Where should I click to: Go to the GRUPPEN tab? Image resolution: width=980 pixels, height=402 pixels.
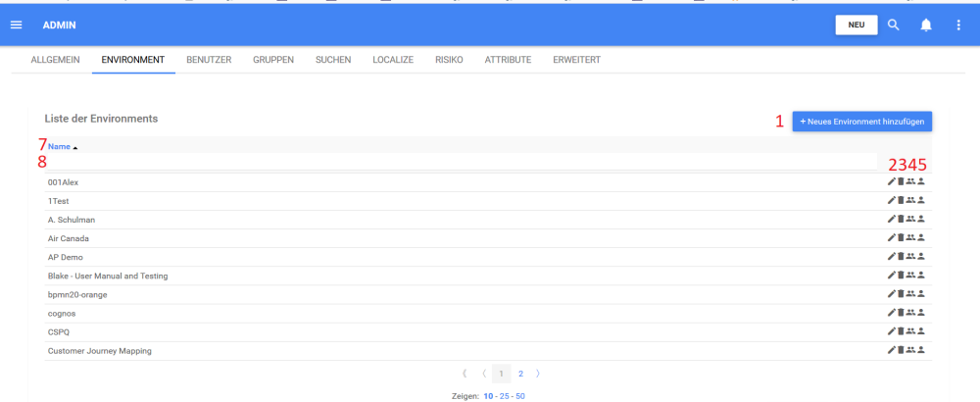click(273, 60)
